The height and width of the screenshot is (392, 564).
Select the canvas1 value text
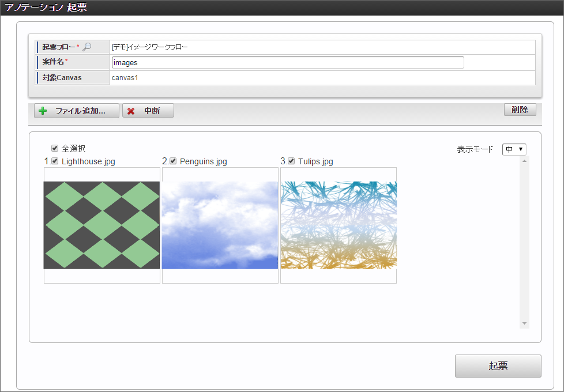click(125, 78)
